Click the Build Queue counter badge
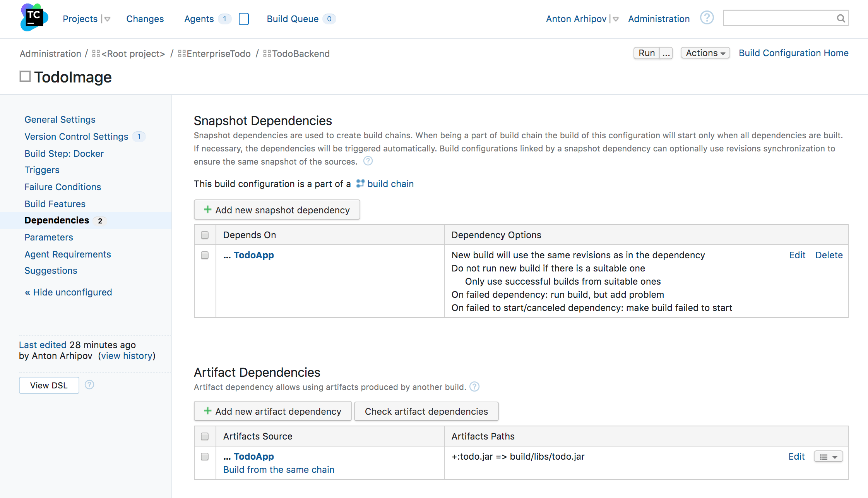 coord(329,19)
